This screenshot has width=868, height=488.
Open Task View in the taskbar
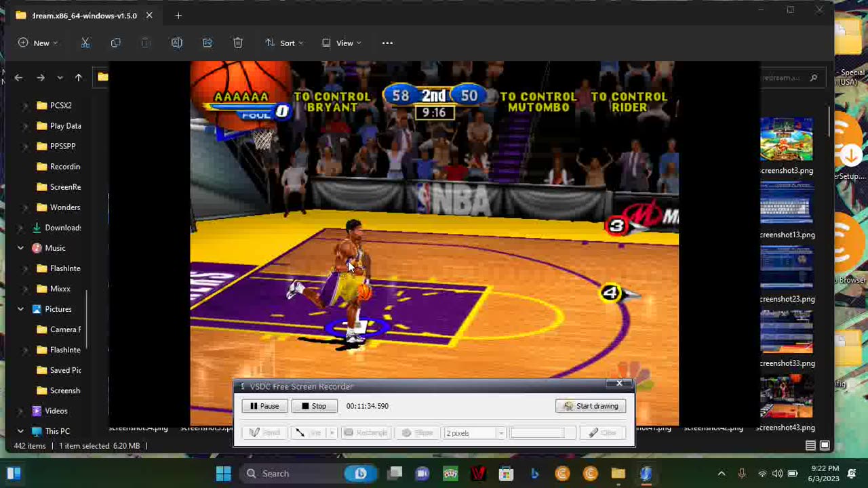click(x=395, y=473)
